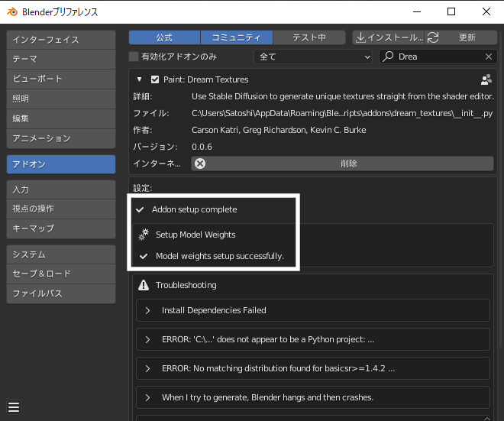Click the version value 0.0.6
This screenshot has height=421, width=504.
pyautogui.click(x=202, y=147)
